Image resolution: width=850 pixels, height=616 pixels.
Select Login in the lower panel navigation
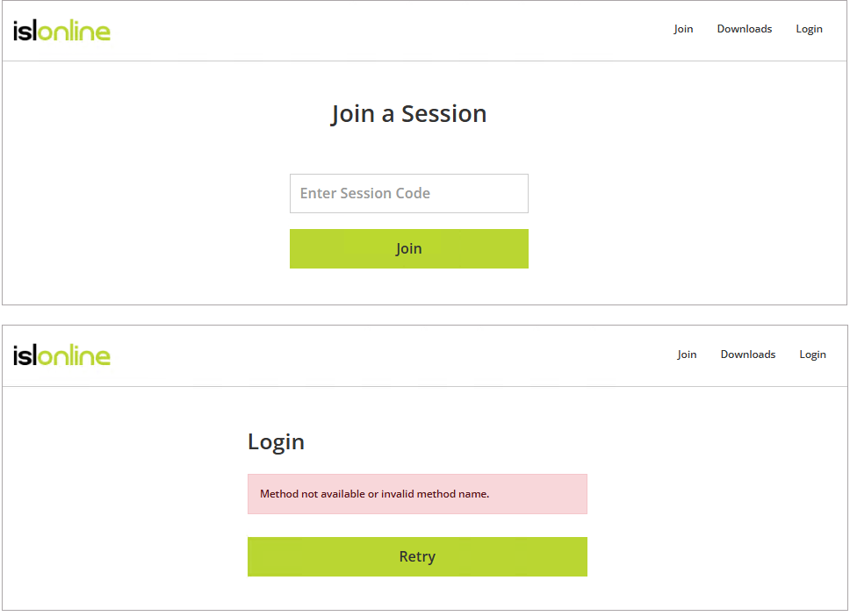812,355
